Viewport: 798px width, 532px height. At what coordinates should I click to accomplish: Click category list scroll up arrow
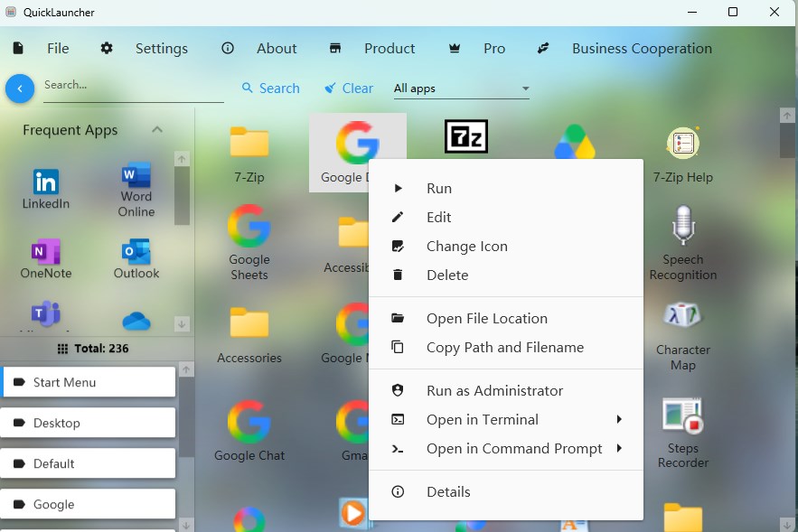186,369
